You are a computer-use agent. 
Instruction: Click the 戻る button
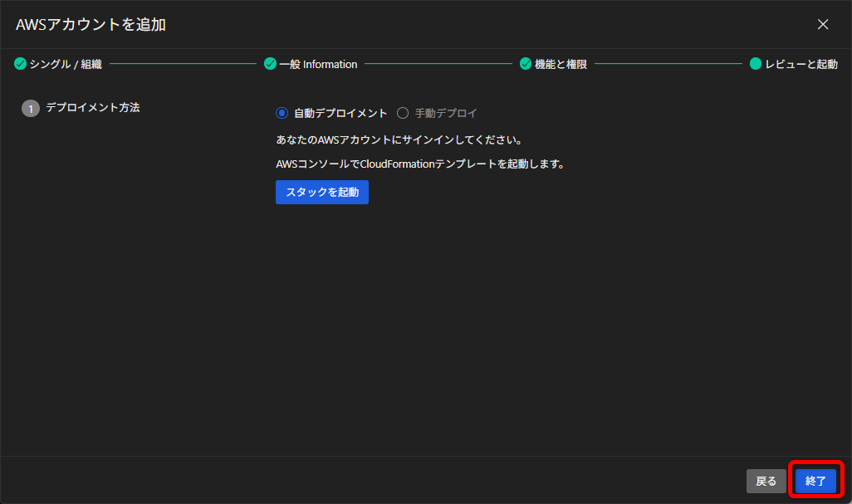pyautogui.click(x=766, y=482)
